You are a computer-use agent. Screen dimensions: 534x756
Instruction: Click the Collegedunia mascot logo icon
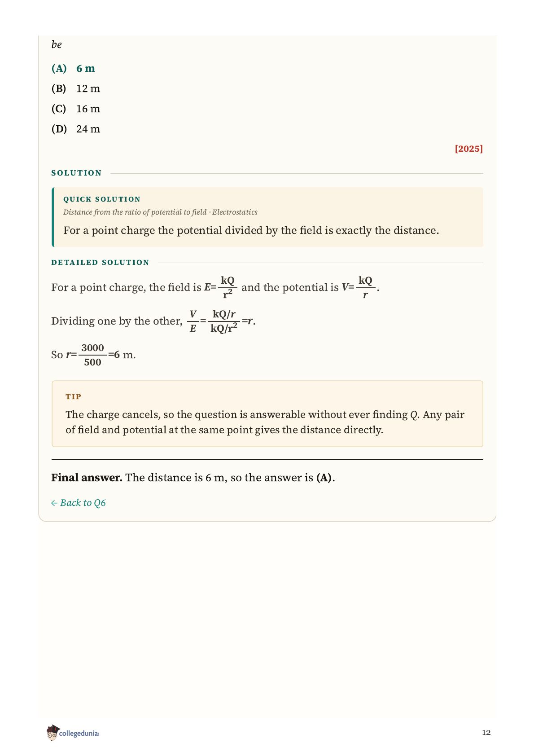52,732
